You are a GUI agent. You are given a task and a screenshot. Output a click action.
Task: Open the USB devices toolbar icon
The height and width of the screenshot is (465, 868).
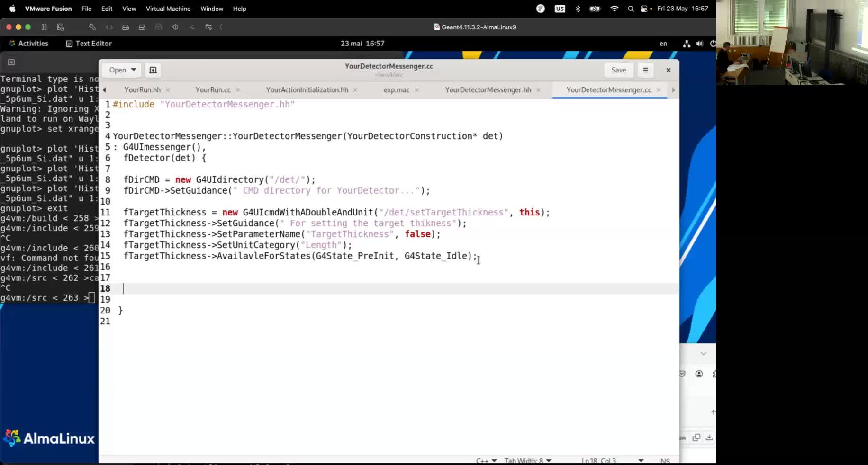pyautogui.click(x=192, y=27)
